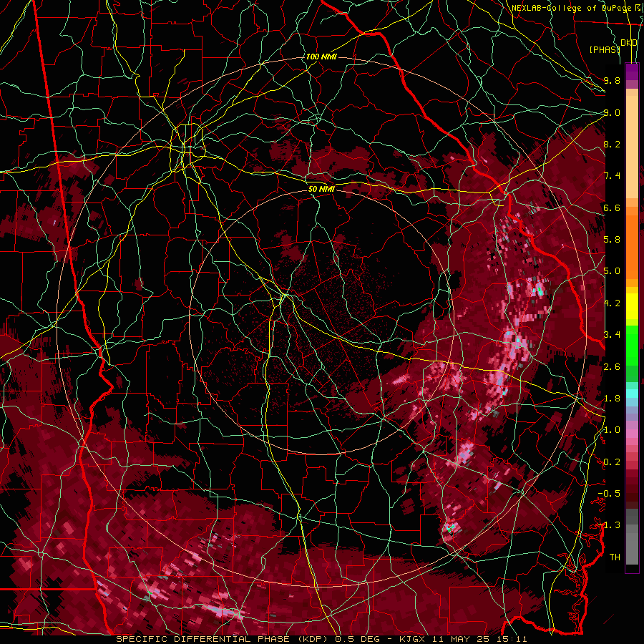644x644 pixels.
Task: Pick the large peach segment of the color scale
Action: click(x=632, y=147)
